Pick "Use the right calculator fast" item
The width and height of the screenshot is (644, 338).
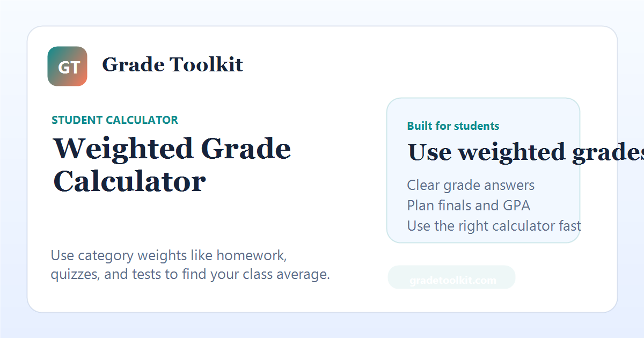coord(494,226)
